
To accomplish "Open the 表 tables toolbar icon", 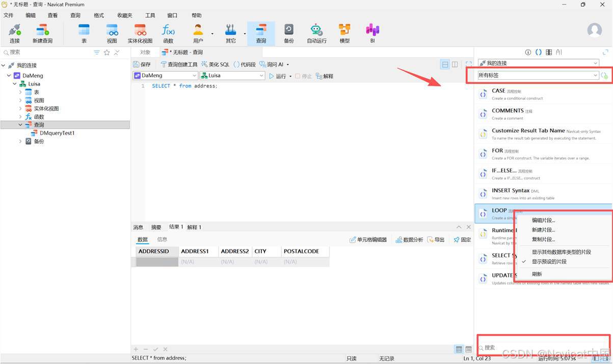I will [x=84, y=34].
